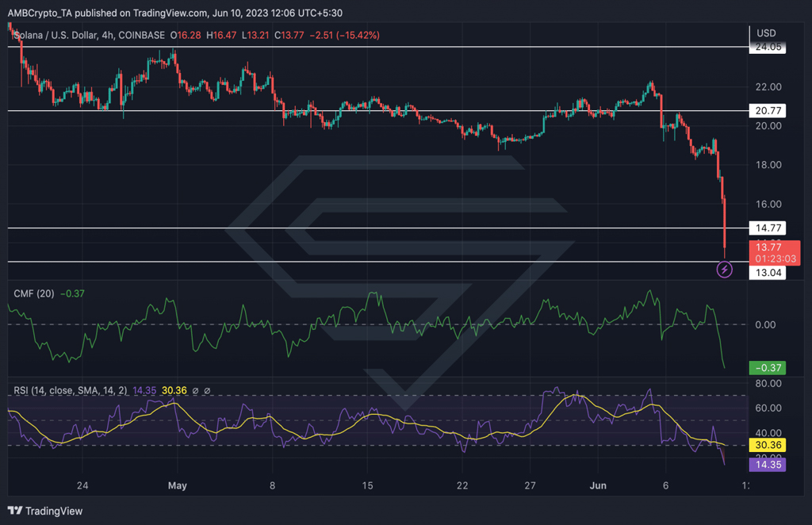Click the RSI (14, close, SMA, 14, 2) label
The width and height of the screenshot is (812, 525).
point(70,390)
